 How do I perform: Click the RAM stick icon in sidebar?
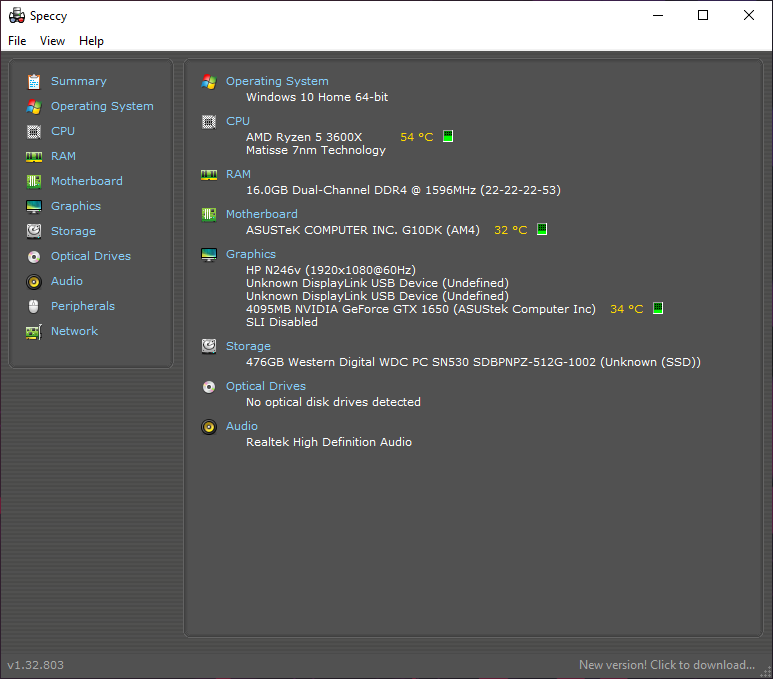pos(34,157)
